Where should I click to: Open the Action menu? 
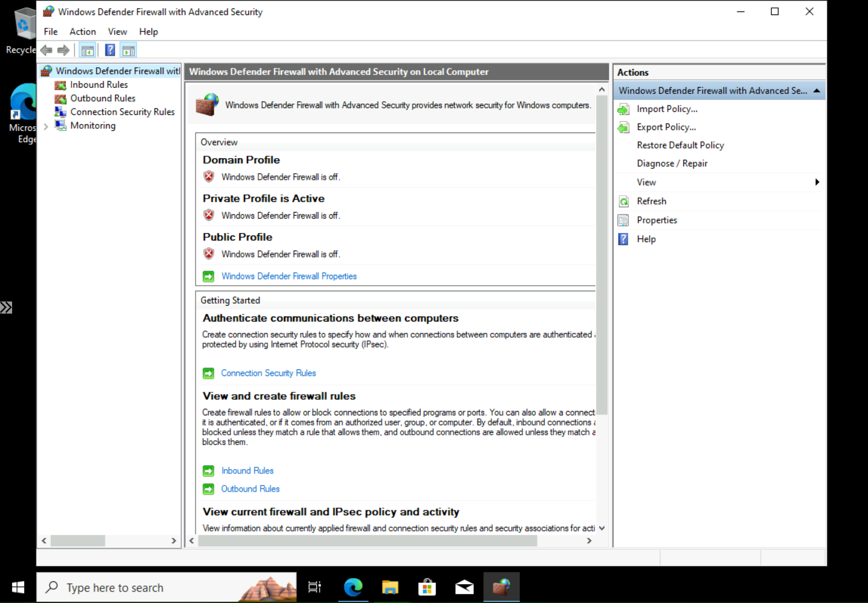tap(82, 31)
